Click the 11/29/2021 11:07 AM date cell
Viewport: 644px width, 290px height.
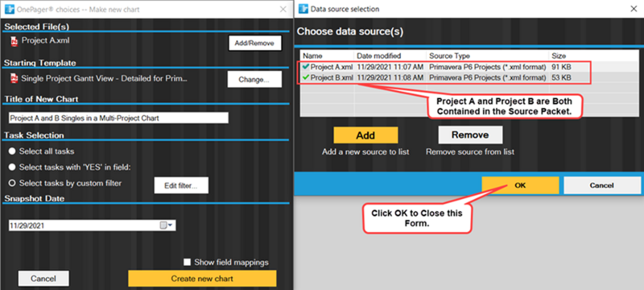tap(390, 67)
